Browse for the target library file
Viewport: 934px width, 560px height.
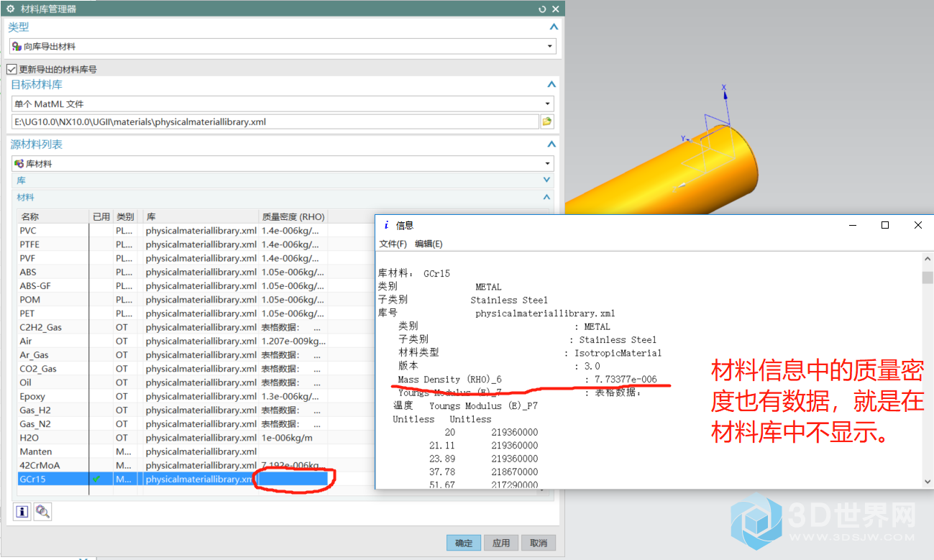click(547, 121)
